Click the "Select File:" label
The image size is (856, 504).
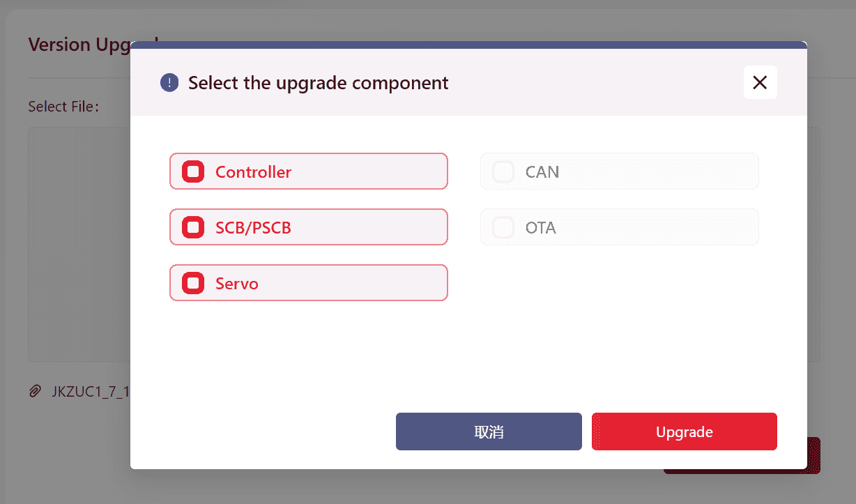click(x=63, y=107)
